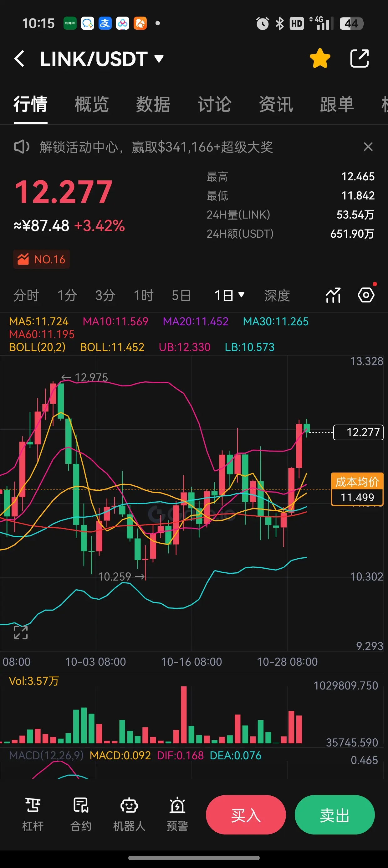Tap the +3.42% change value
This screenshot has width=388, height=868.
tap(100, 226)
